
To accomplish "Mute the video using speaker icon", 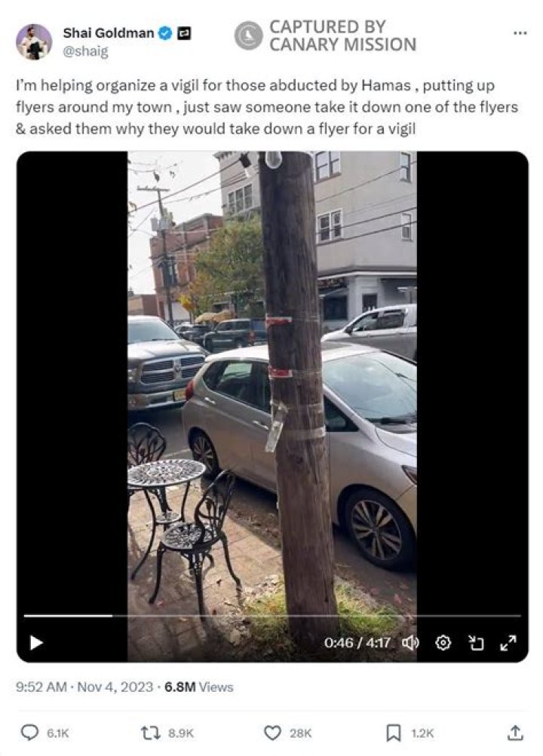I will 410,643.
